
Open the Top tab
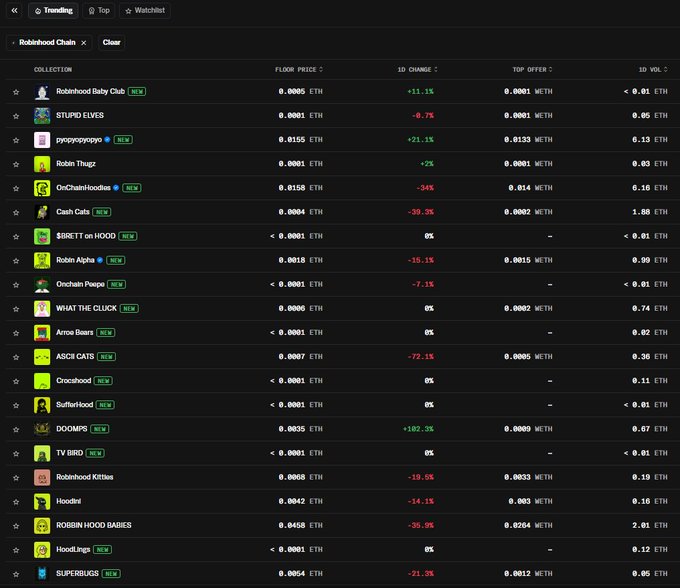(99, 10)
